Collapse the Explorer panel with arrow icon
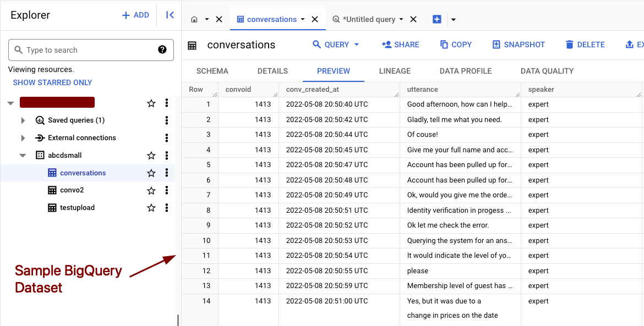Viewport: 644px width, 326px height. click(x=170, y=15)
